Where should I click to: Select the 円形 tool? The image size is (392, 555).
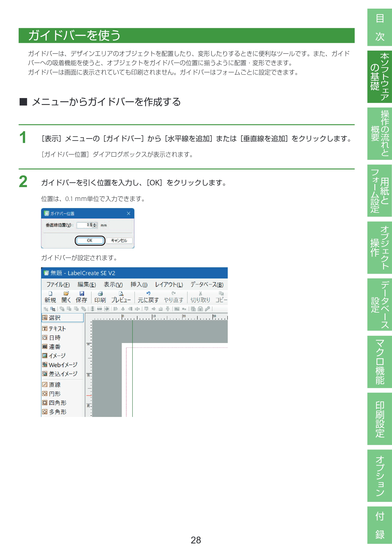tap(51, 394)
